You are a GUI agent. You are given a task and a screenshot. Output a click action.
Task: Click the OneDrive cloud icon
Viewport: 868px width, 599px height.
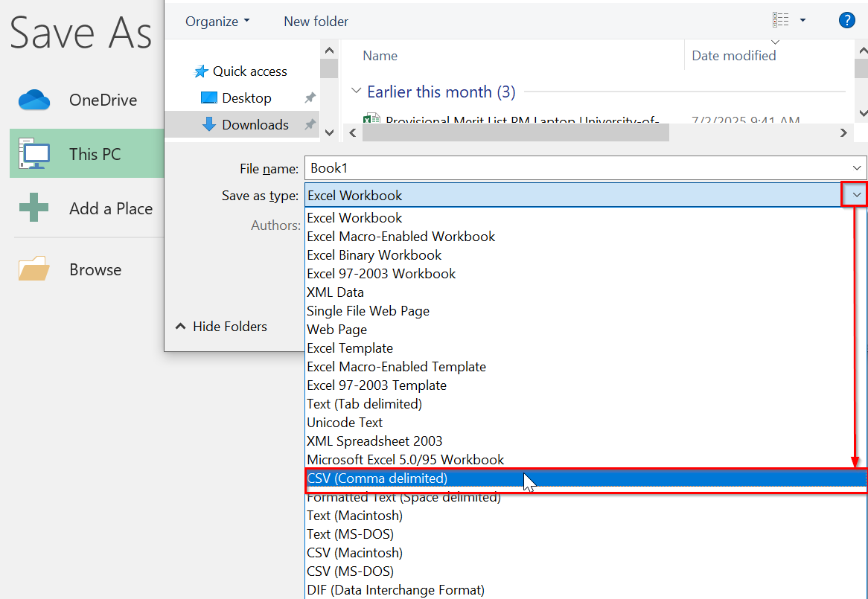[34, 100]
